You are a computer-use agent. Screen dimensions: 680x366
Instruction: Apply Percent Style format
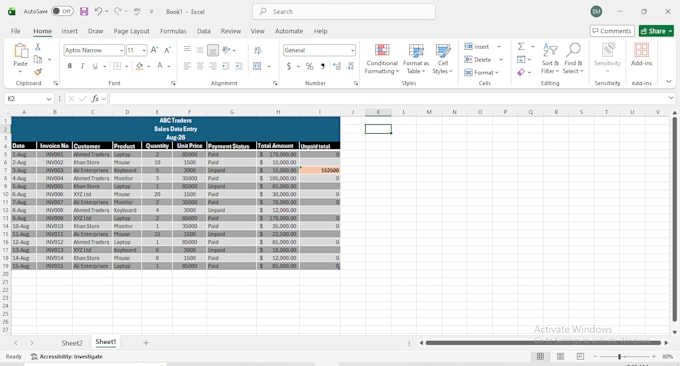[309, 66]
